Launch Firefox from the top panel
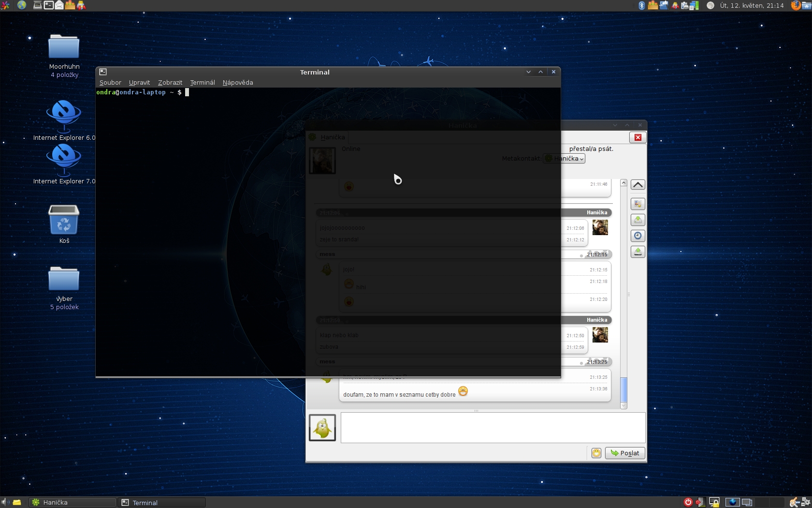The height and width of the screenshot is (508, 812). pos(796,5)
